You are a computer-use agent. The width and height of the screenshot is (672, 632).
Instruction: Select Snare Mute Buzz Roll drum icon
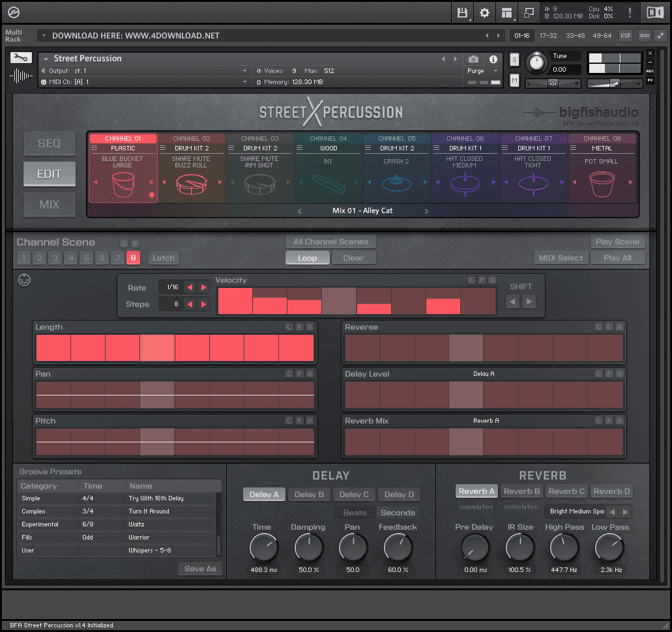(191, 184)
